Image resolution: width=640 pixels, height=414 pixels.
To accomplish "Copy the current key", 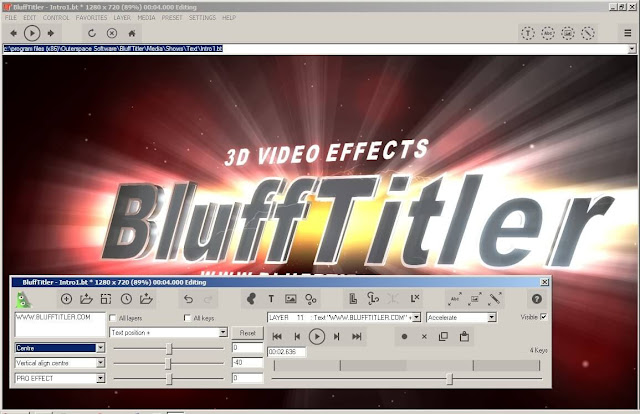I will (443, 336).
